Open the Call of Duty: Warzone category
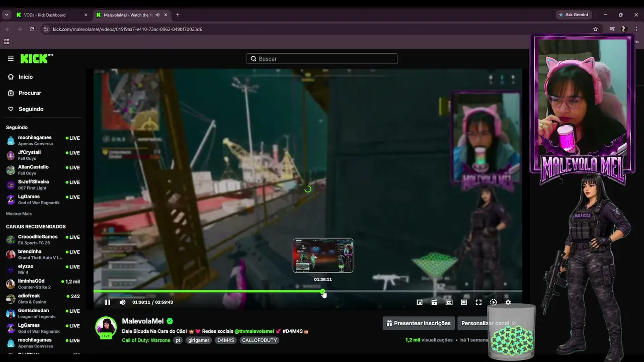Screen dimensions: 644x362 point(146,340)
